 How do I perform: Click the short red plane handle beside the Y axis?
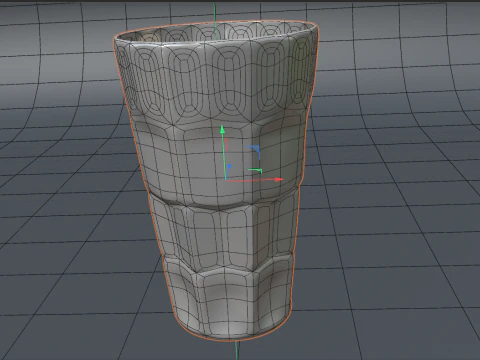226,144
